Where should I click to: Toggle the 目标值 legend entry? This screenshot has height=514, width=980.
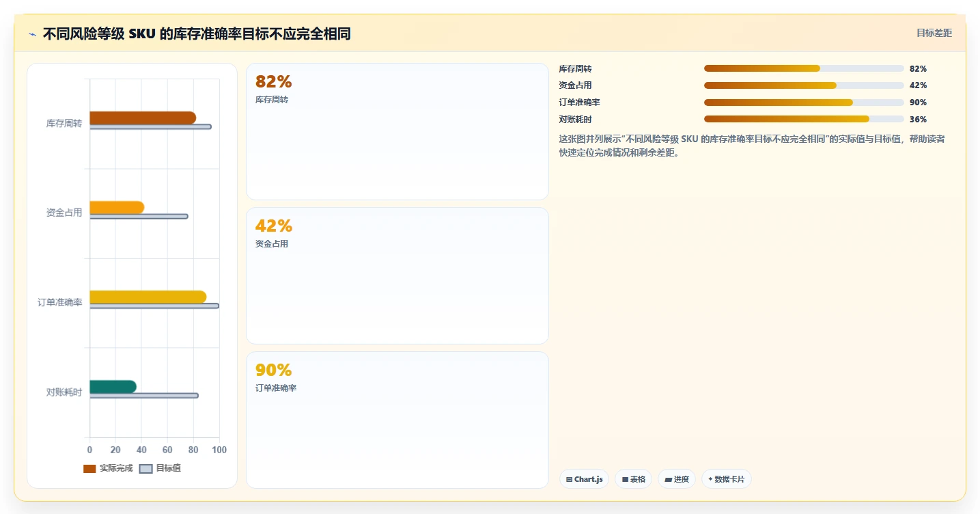160,468
